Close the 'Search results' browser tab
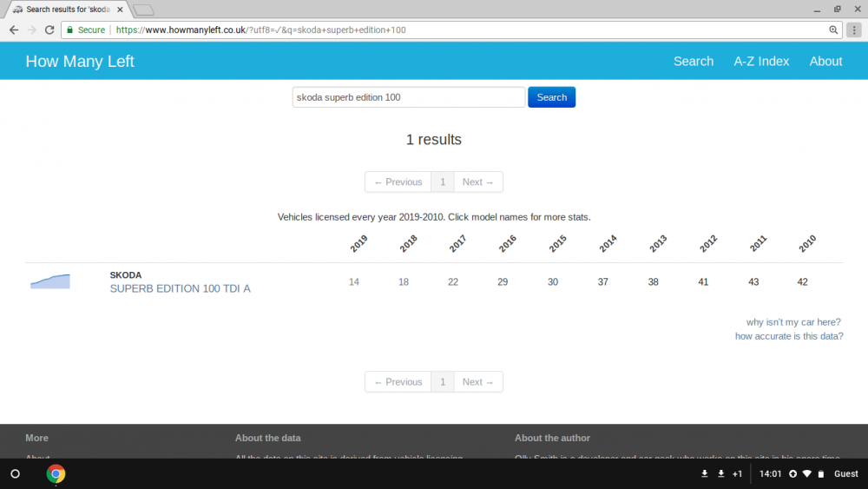The width and height of the screenshot is (868, 489). pyautogui.click(x=120, y=10)
